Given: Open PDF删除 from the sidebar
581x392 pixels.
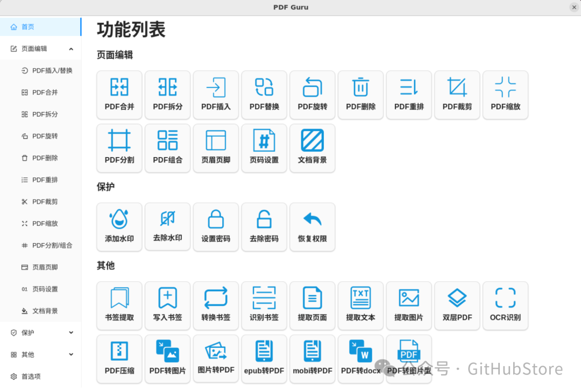Looking at the screenshot, I should click(41, 158).
